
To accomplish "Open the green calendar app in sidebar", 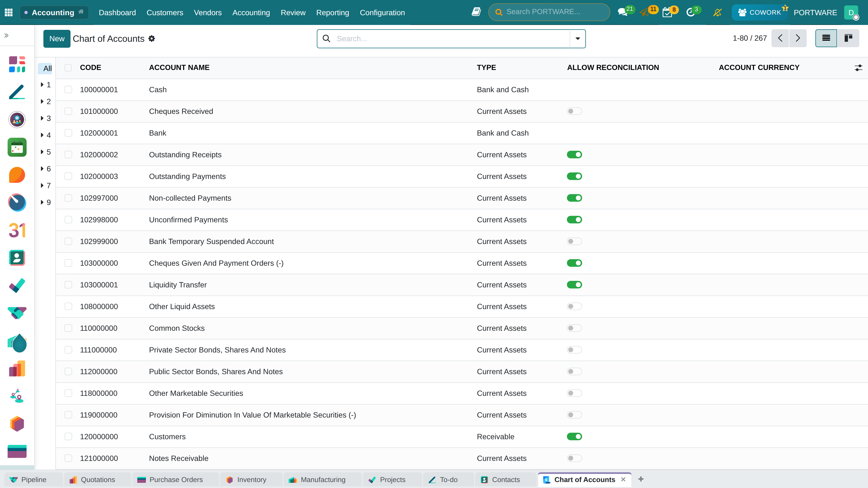I will pos(17,147).
